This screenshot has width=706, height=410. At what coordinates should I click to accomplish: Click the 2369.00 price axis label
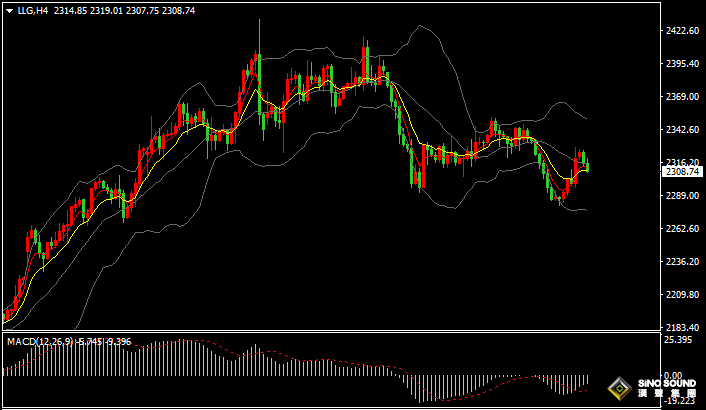[x=681, y=97]
